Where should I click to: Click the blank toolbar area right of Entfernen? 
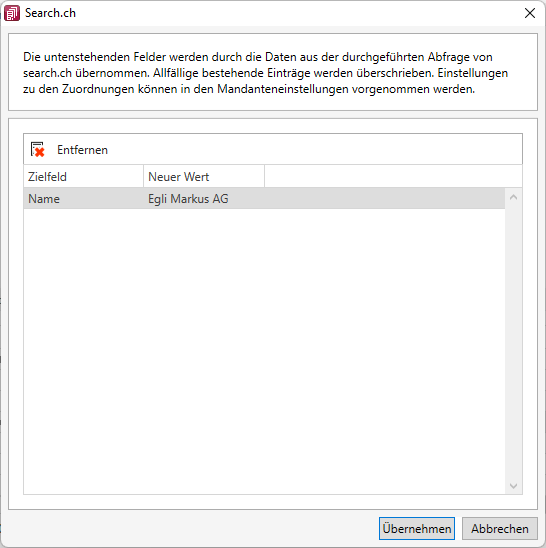(315, 150)
